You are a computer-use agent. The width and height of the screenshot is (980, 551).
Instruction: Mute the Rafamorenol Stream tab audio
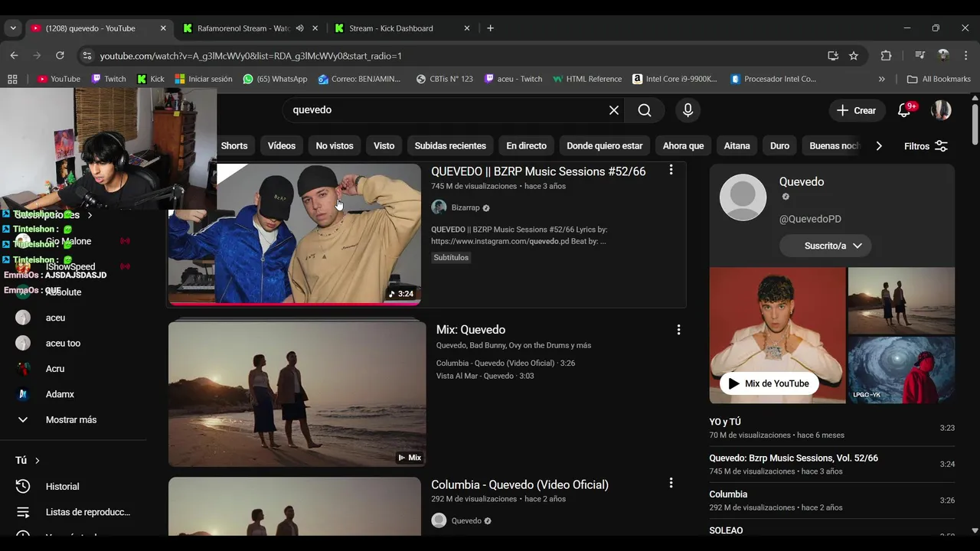(300, 28)
